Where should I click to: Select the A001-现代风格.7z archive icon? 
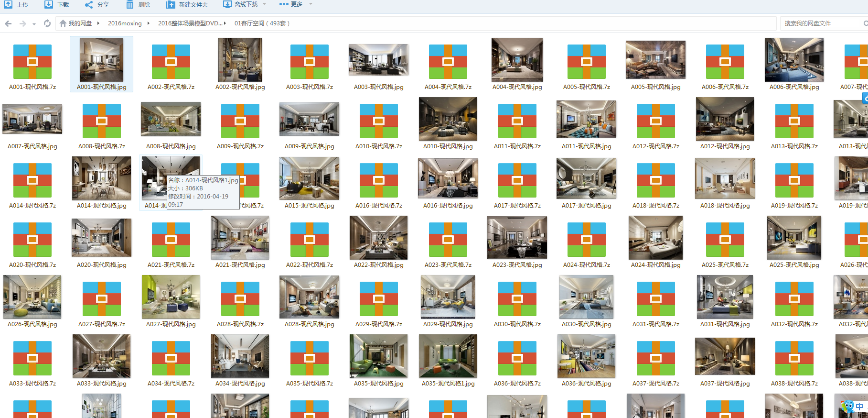(32, 62)
